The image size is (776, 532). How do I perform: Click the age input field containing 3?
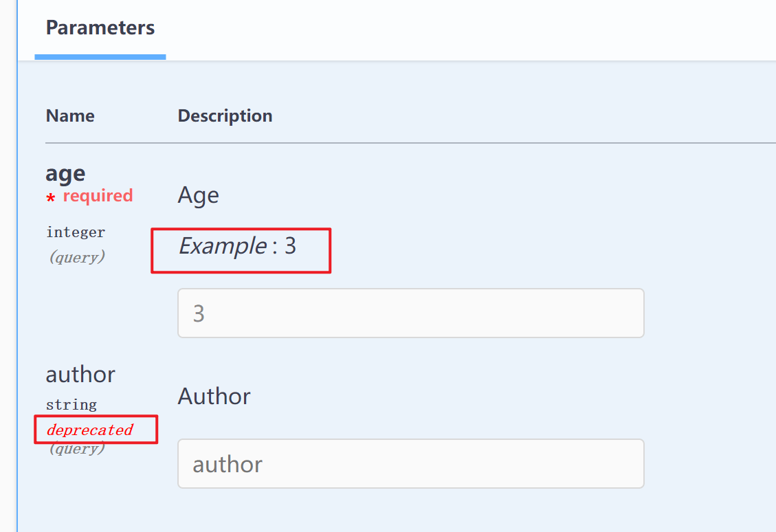(410, 313)
